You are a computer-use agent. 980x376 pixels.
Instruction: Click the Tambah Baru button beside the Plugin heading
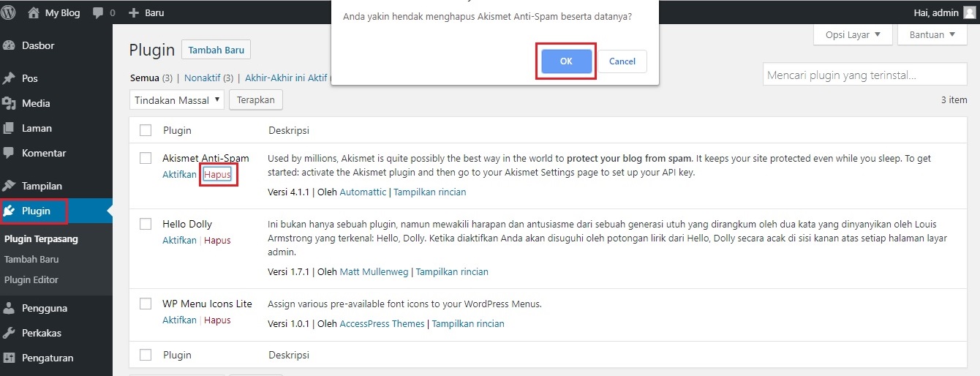[x=216, y=50]
